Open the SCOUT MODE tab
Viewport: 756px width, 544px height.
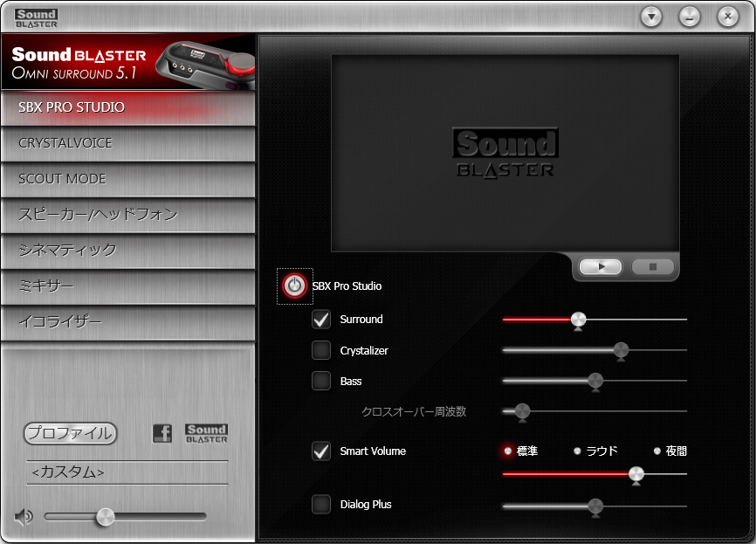click(127, 179)
